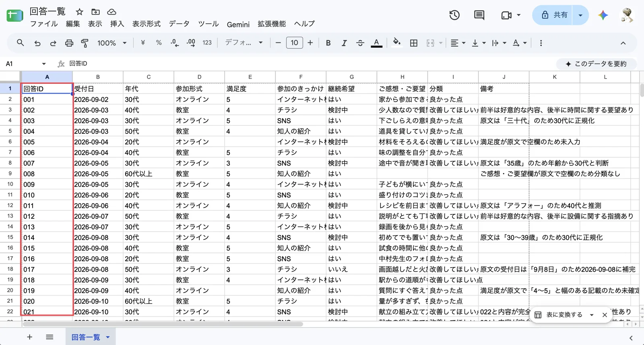
Task: Toggle italic formatting
Action: [x=344, y=43]
